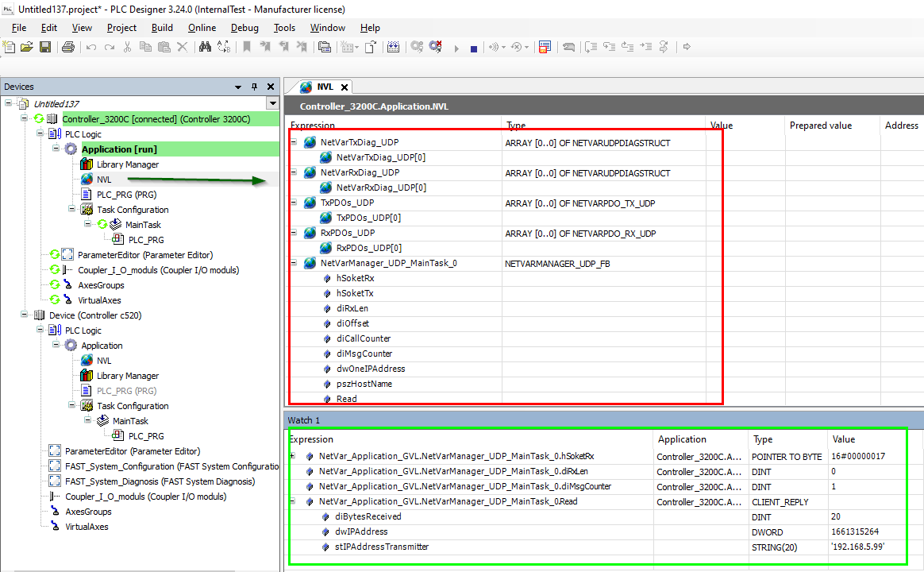
Task: Click the Prepared value column header
Action: pos(820,126)
